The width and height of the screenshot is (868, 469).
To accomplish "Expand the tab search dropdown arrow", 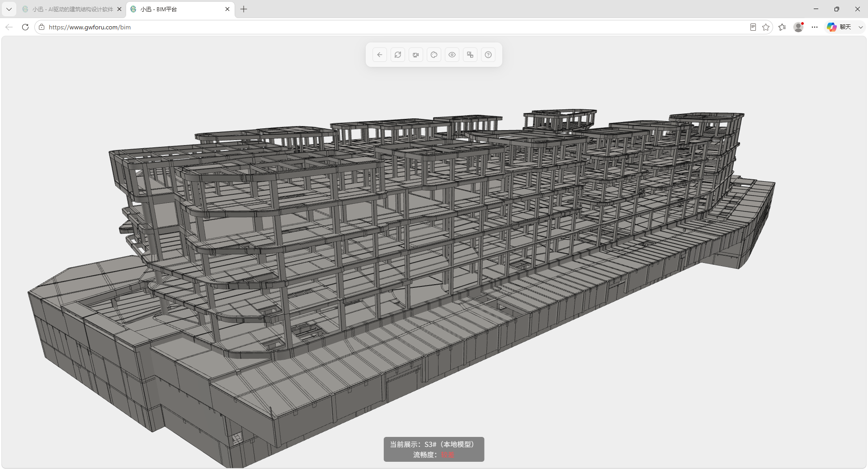I will click(x=9, y=9).
